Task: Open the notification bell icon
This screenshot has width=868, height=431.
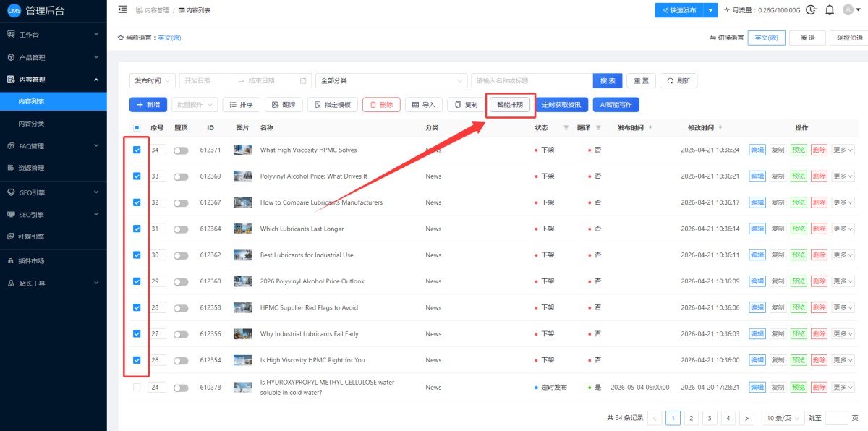Action: tap(830, 10)
